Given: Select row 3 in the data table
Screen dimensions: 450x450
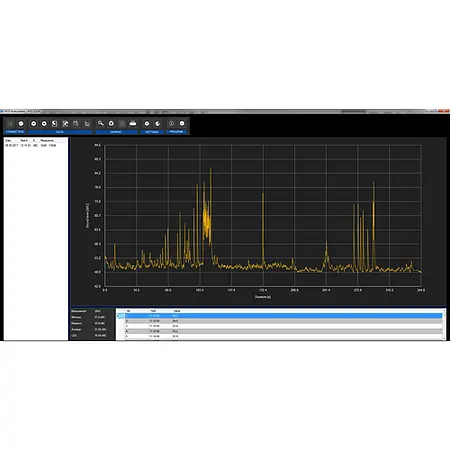Looking at the screenshot, I should pyautogui.click(x=284, y=326).
